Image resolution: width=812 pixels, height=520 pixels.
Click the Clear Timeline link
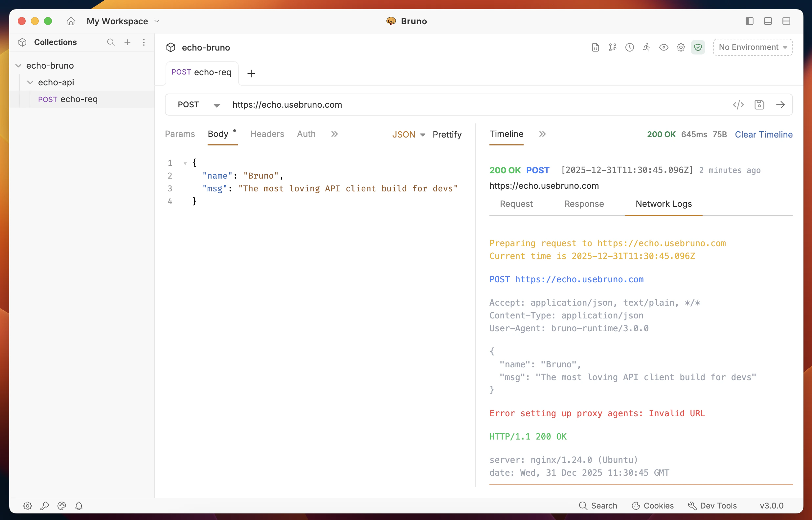[763, 134]
